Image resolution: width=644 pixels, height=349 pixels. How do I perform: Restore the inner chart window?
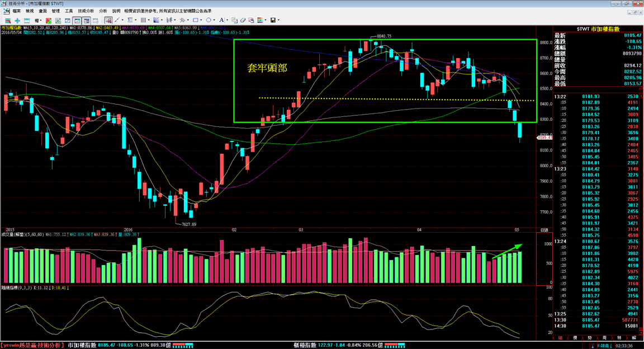point(634,13)
